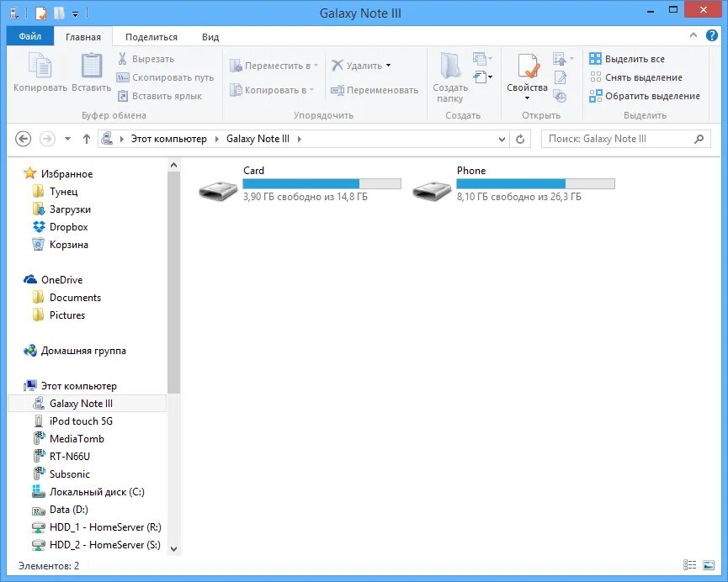
Task: Click the Back navigation arrow
Action: 24,139
